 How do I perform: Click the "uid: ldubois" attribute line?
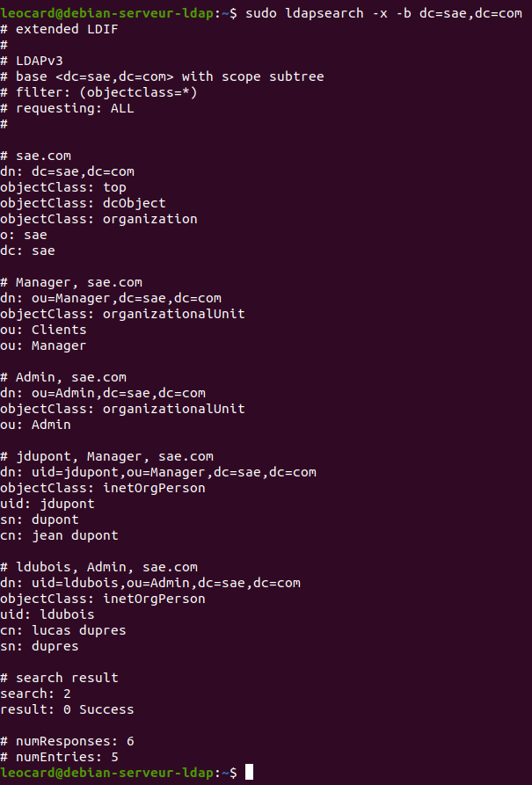pyautogui.click(x=47, y=614)
